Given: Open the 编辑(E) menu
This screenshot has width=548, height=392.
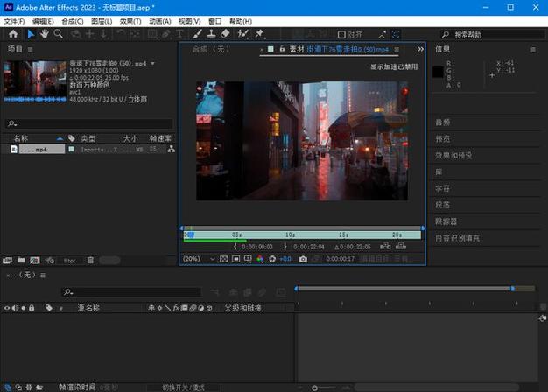Looking at the screenshot, I should (x=43, y=21).
